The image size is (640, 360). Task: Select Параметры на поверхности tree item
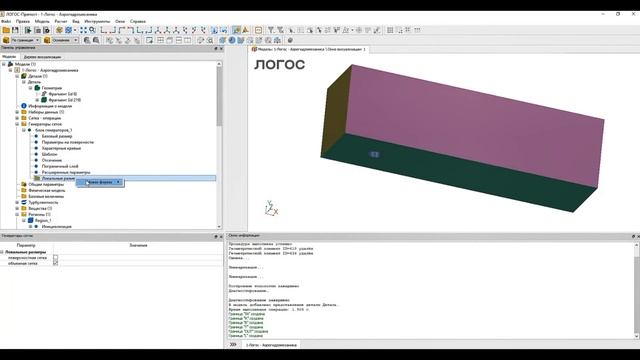(68, 142)
